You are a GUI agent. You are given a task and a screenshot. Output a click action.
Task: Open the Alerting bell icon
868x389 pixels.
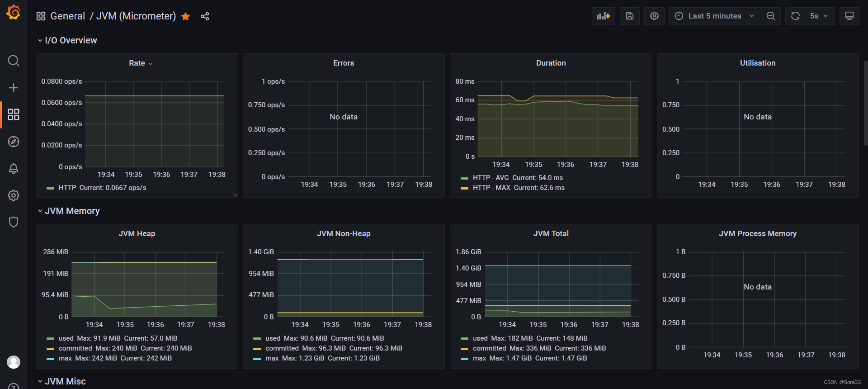(14, 169)
